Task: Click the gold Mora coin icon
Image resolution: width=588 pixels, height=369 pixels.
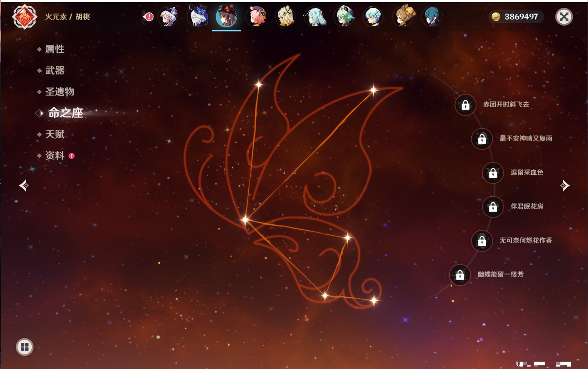Action: click(496, 17)
